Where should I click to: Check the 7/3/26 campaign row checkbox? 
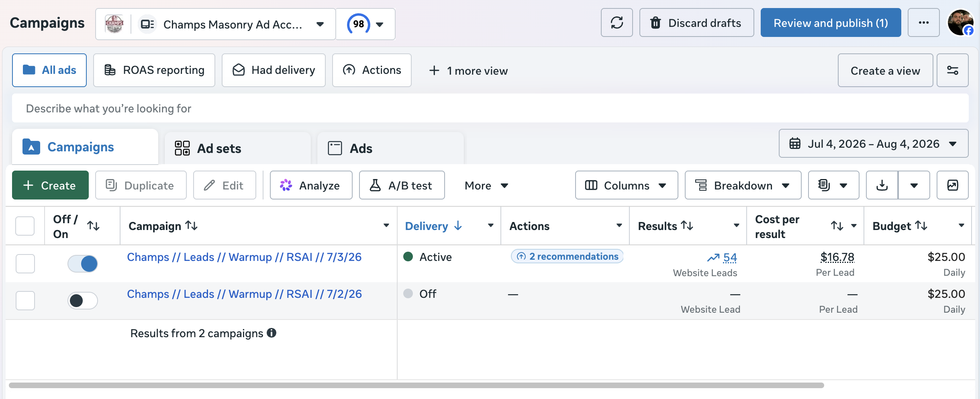pyautogui.click(x=25, y=264)
